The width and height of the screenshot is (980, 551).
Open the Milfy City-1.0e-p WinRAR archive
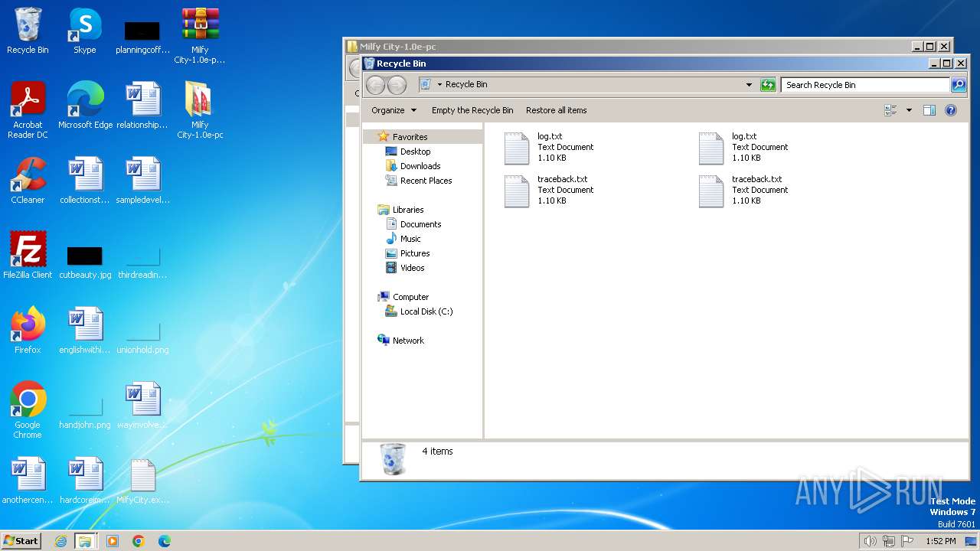coord(200,35)
